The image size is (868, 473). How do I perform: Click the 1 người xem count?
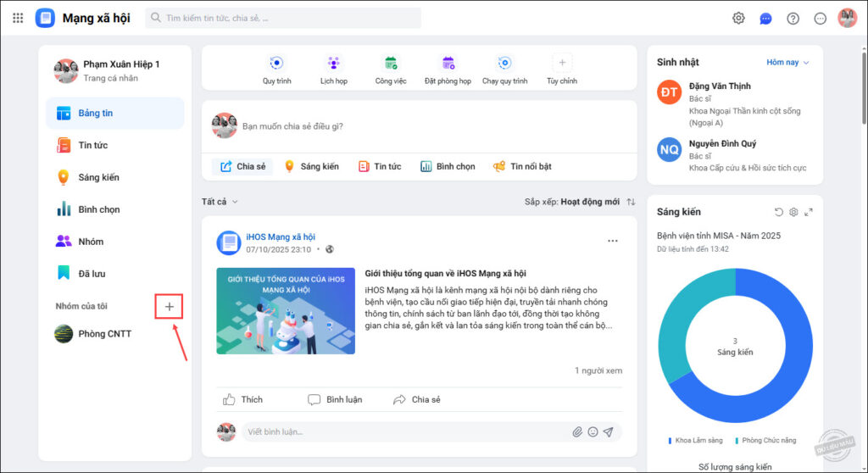pyautogui.click(x=598, y=370)
